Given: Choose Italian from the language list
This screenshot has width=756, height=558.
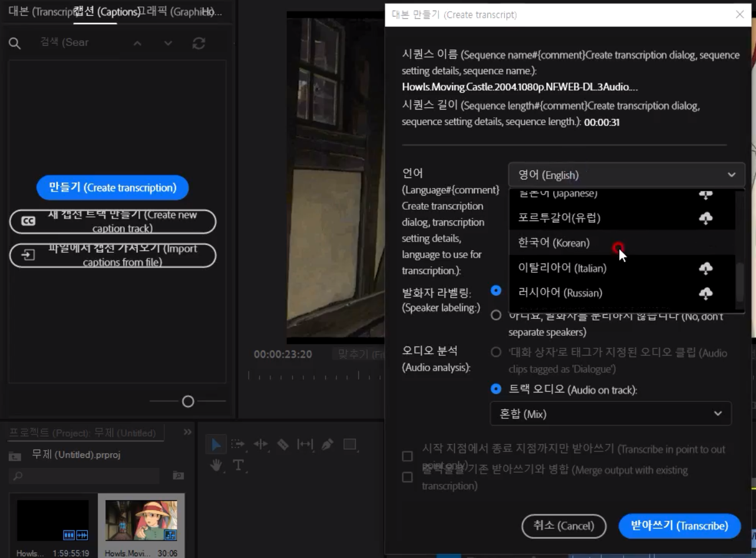Looking at the screenshot, I should coord(622,268).
